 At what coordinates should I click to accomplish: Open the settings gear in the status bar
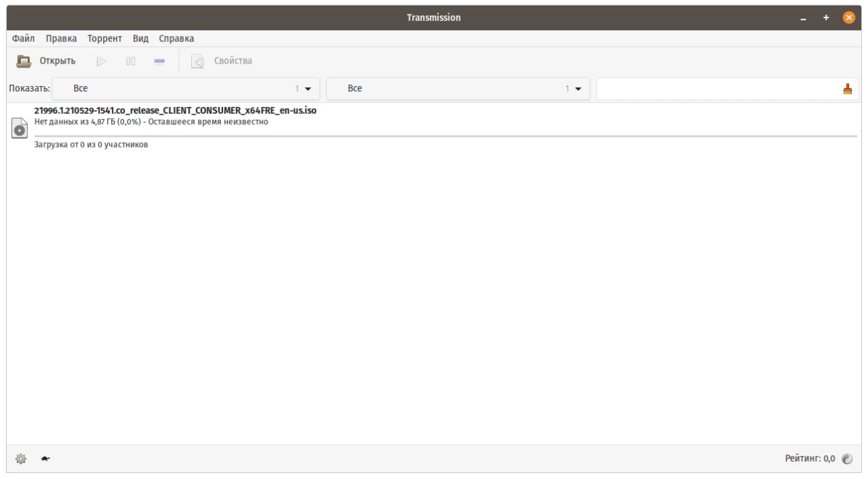[21, 459]
